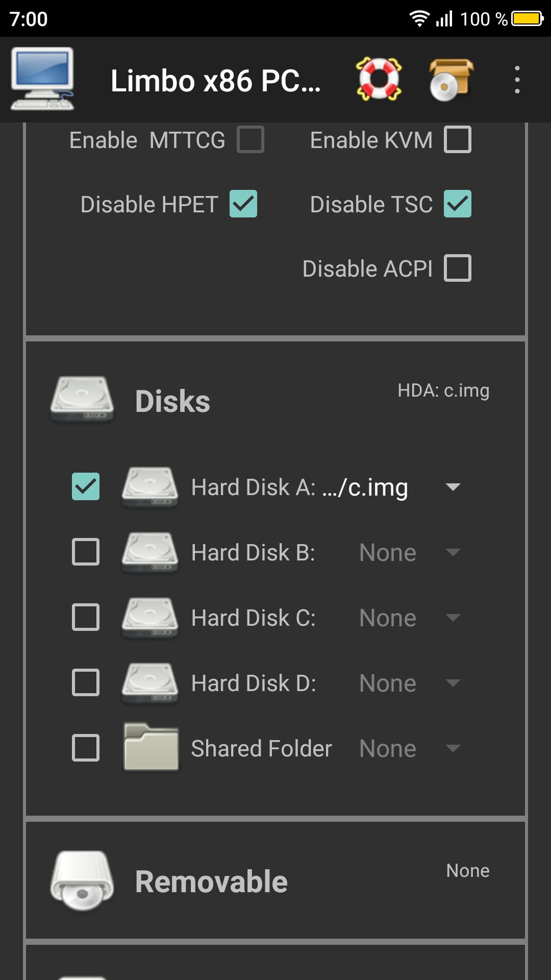Image resolution: width=551 pixels, height=980 pixels.
Task: Toggle the Disable TSC checkbox
Action: point(457,204)
